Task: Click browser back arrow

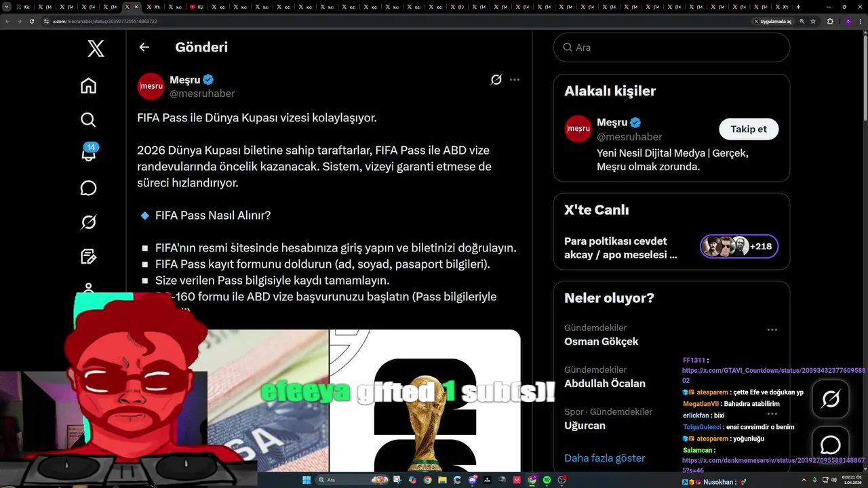Action: (7, 21)
